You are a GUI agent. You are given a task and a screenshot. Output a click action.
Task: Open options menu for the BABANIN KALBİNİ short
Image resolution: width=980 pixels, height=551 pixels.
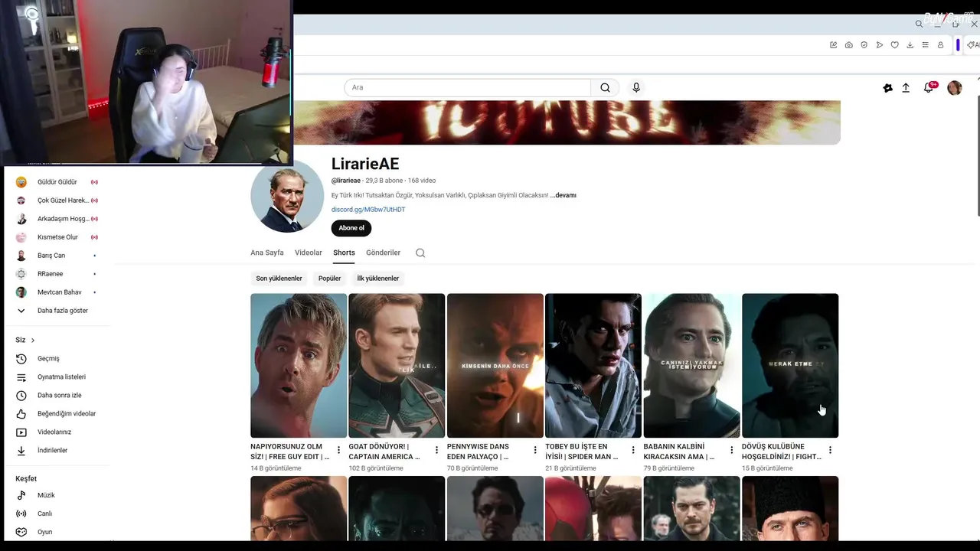click(x=731, y=450)
